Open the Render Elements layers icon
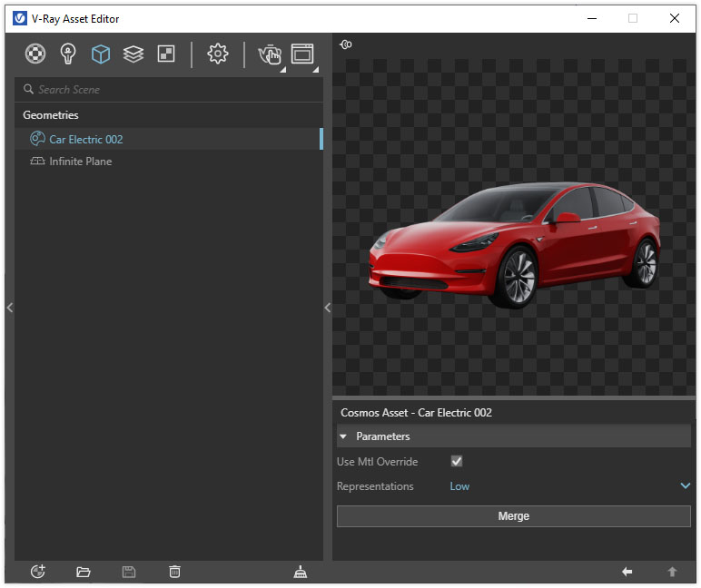The width and height of the screenshot is (701, 588). click(133, 54)
